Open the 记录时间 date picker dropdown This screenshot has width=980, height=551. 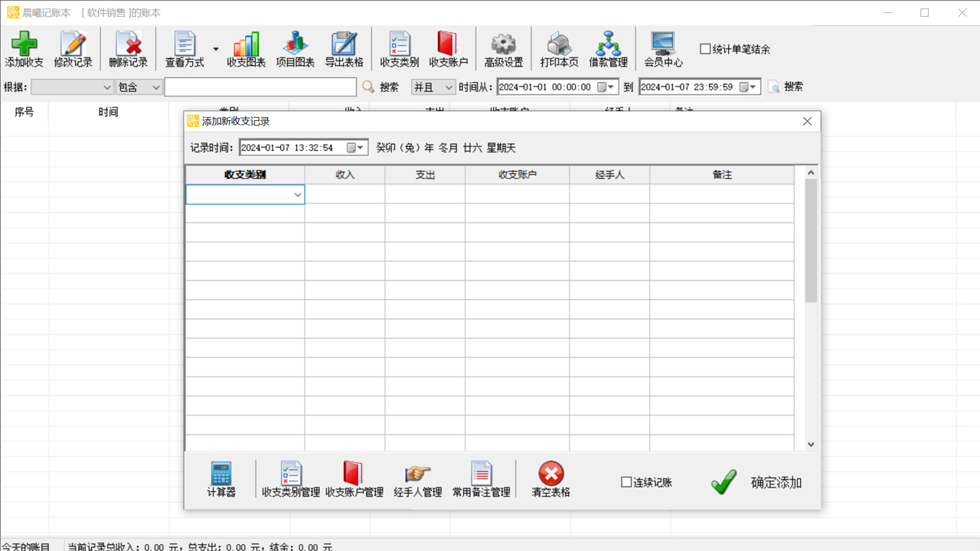pos(361,148)
